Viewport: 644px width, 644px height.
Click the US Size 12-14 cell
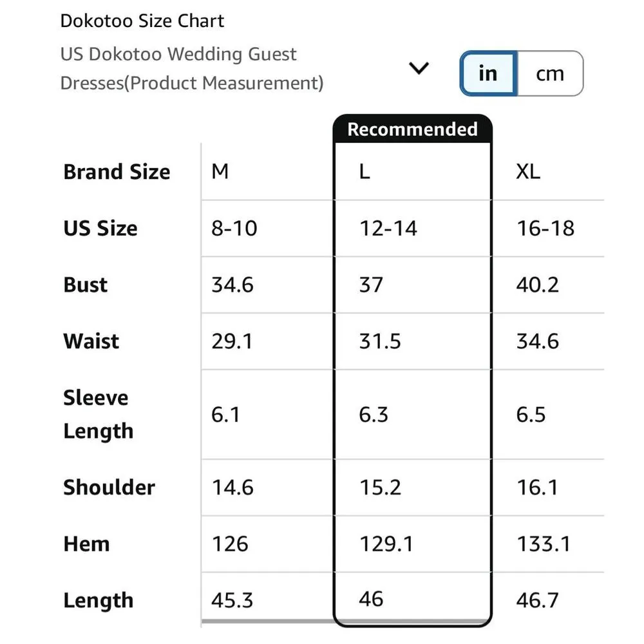click(388, 228)
